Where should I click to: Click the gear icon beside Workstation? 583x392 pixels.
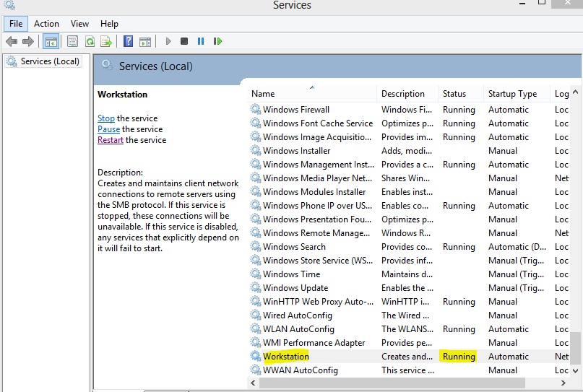[x=256, y=356]
